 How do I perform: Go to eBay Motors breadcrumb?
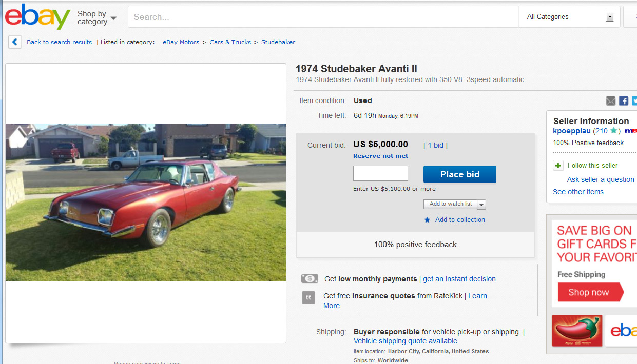click(x=181, y=42)
